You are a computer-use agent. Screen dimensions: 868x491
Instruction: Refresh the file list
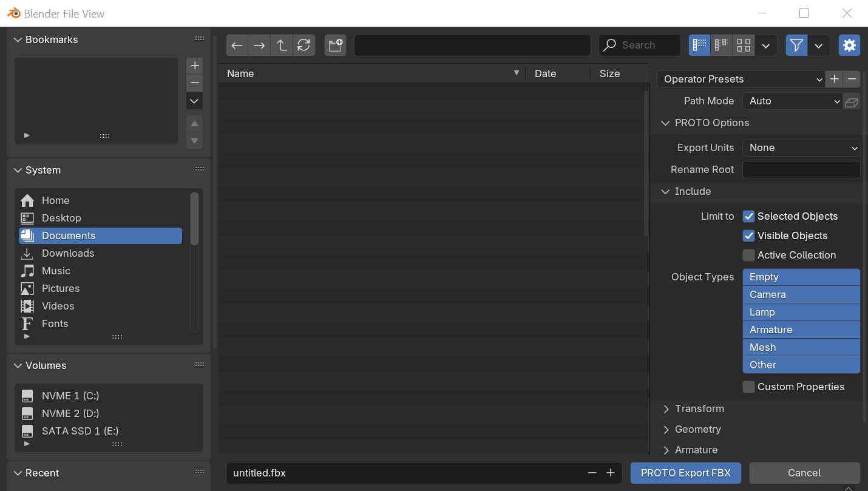click(304, 46)
